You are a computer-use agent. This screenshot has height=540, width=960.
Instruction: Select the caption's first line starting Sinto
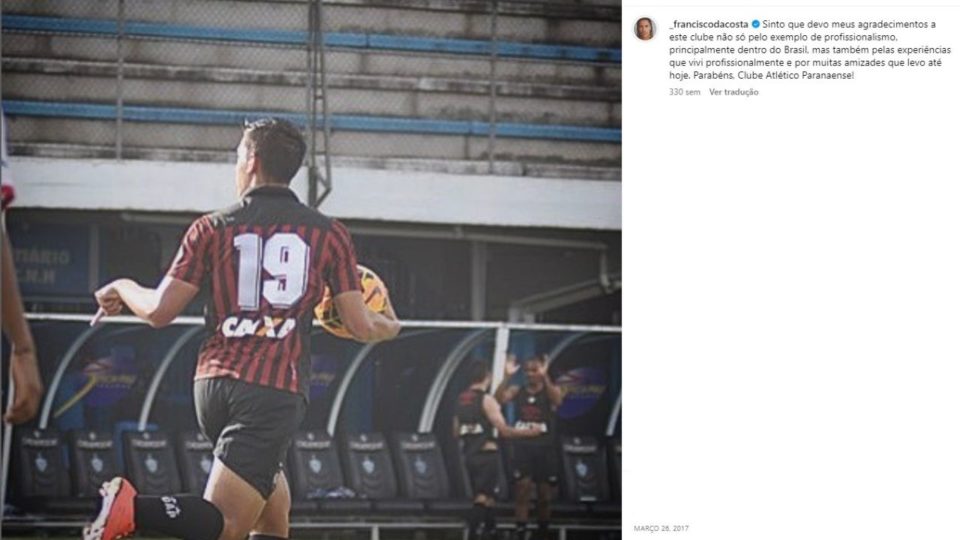849,24
